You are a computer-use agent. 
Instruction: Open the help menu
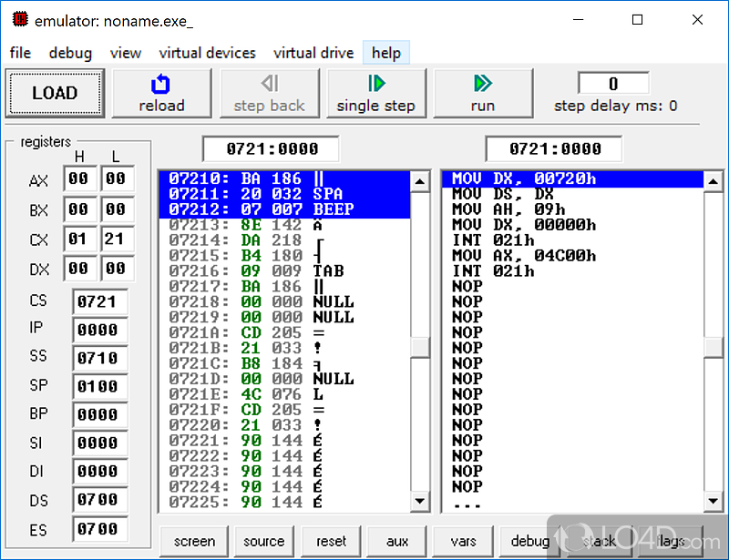tap(385, 53)
